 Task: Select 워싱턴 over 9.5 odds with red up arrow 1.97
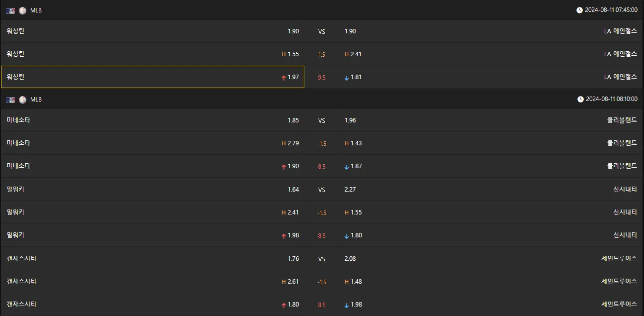pos(153,77)
